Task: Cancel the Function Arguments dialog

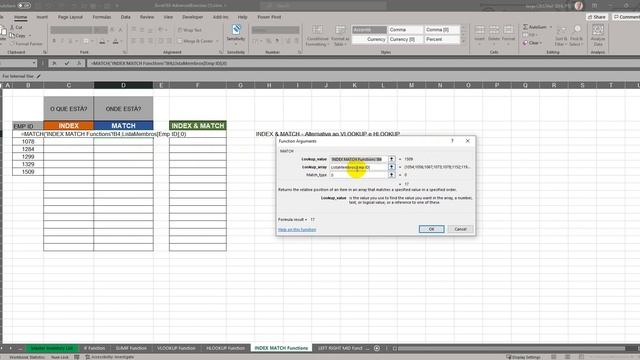Action: pyautogui.click(x=460, y=229)
